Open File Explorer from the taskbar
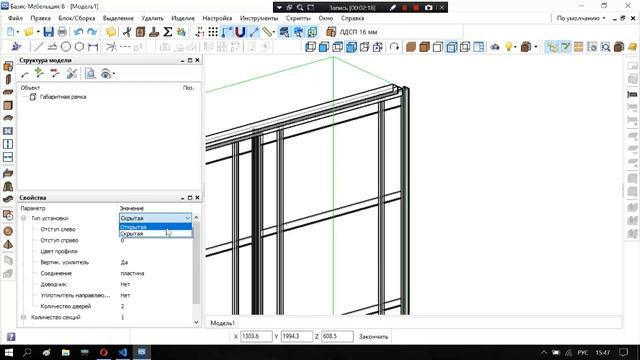 65,352
